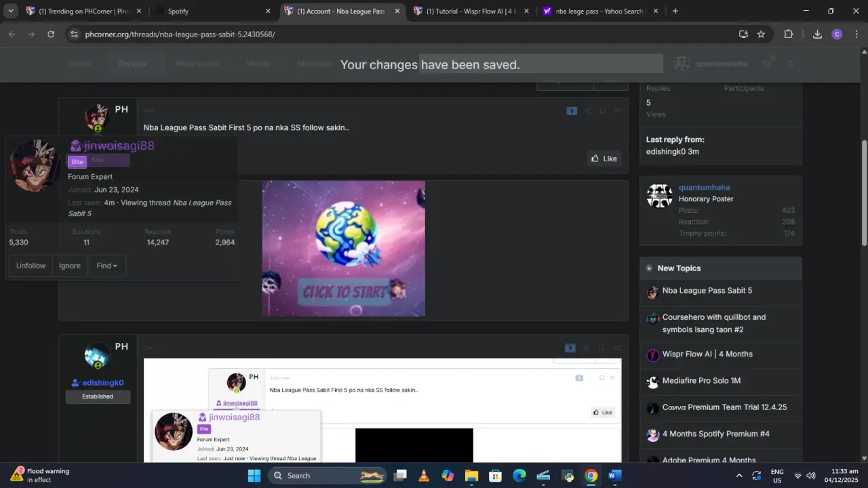Open Microsoft Word from the taskbar
Screen dimensions: 868x488
(x=615, y=476)
